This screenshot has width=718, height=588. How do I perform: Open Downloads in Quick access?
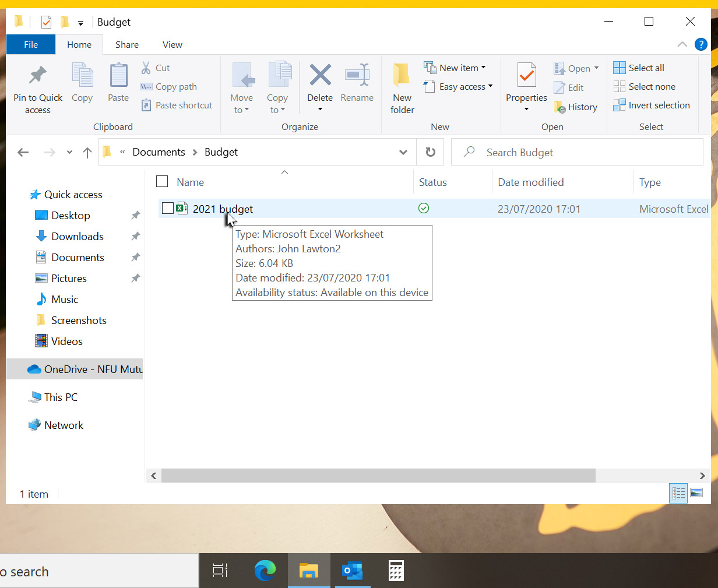(x=77, y=237)
